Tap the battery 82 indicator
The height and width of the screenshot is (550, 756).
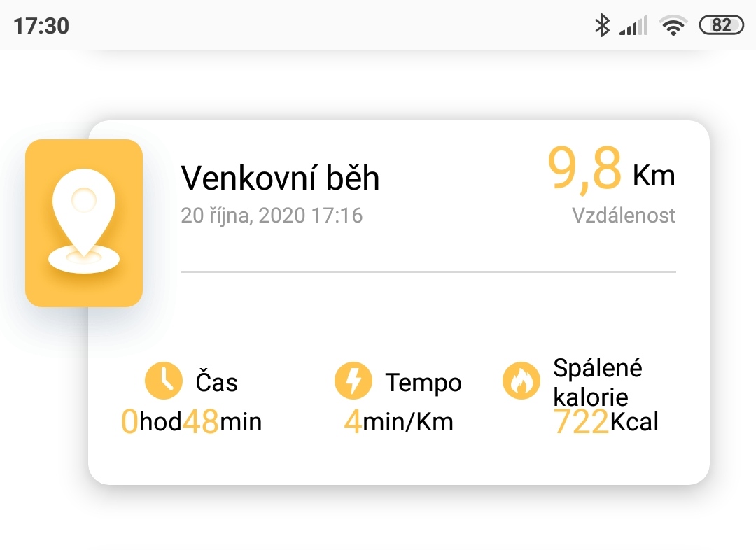(x=721, y=25)
